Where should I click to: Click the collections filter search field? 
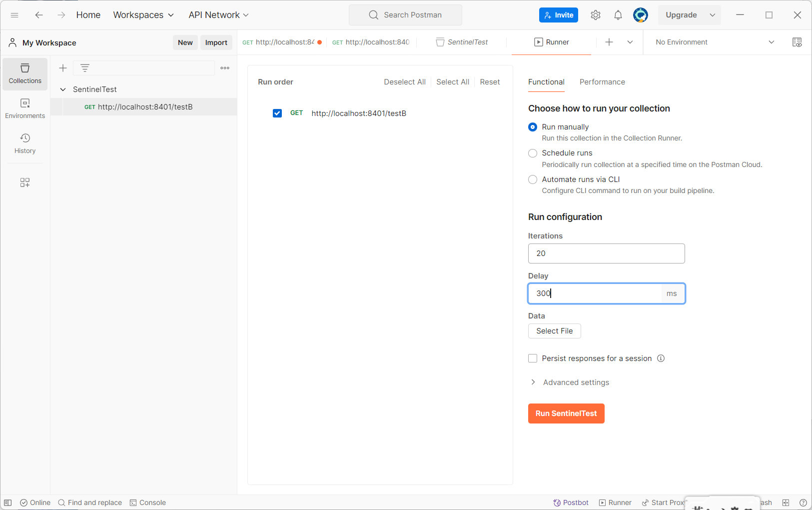(144, 68)
